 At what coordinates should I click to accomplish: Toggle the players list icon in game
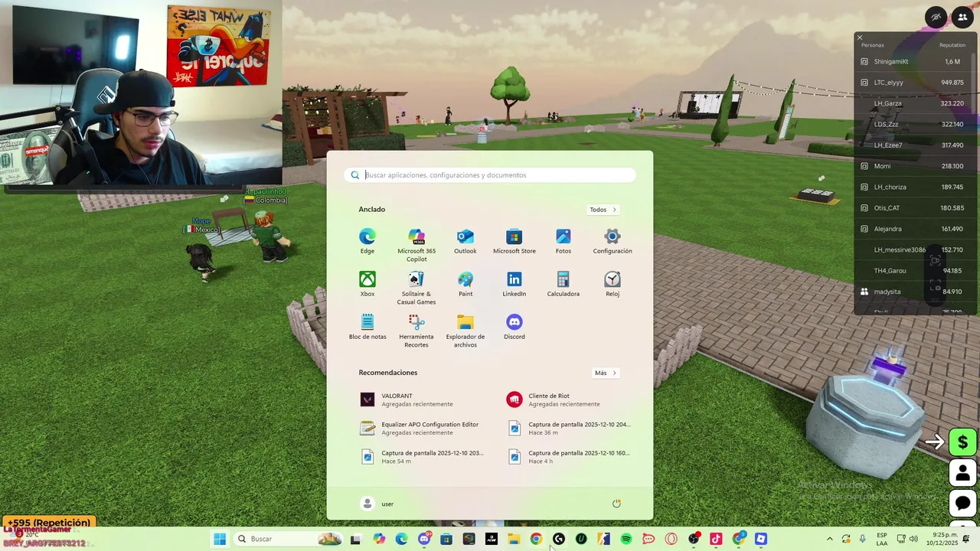point(962,17)
